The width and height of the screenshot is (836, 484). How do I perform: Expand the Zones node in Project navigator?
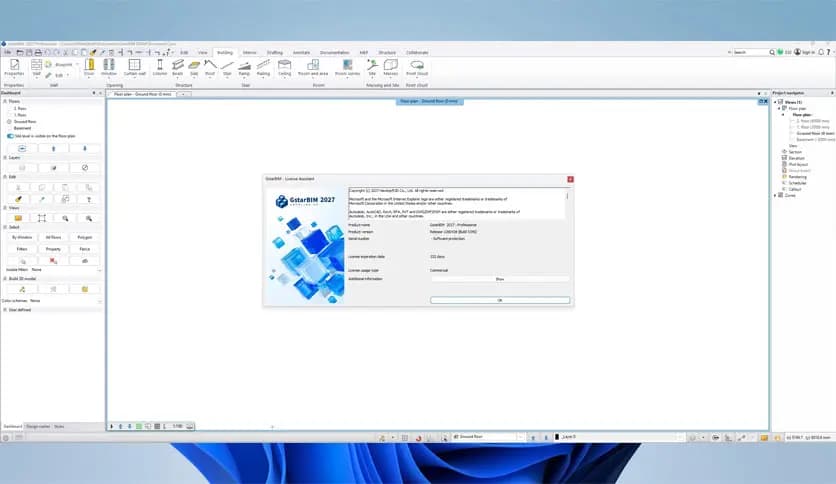776,195
